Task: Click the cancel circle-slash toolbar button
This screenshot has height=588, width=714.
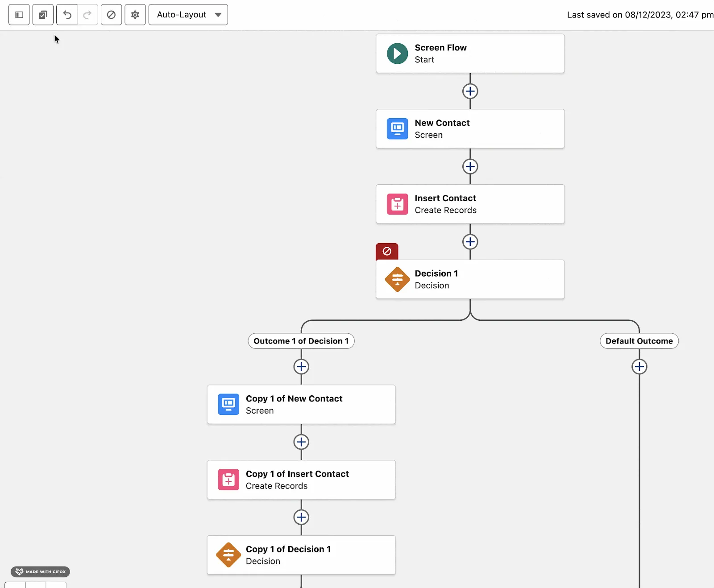Action: (112, 15)
